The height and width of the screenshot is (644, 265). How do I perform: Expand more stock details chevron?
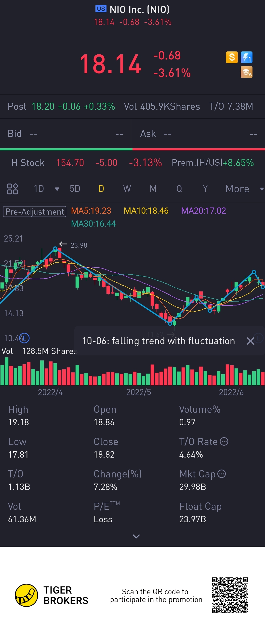pos(136,536)
